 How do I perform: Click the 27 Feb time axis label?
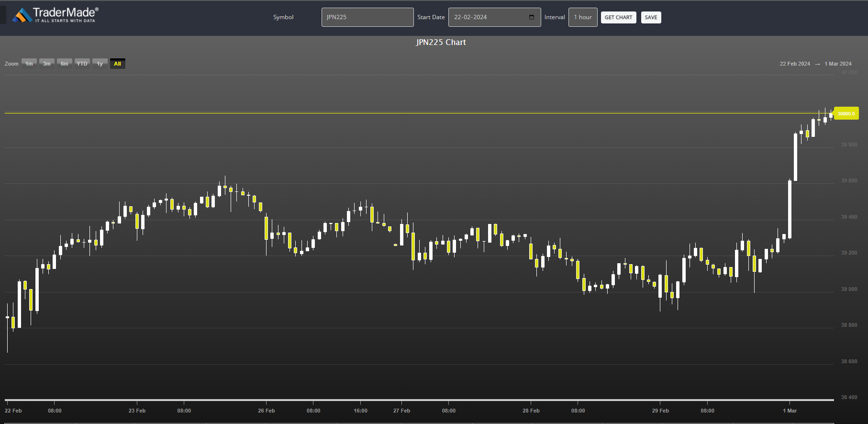pos(401,411)
